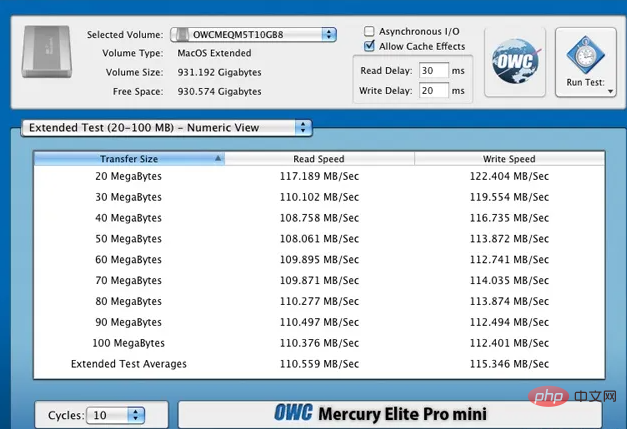Click read speed 110.497 MB/Sec

319,322
